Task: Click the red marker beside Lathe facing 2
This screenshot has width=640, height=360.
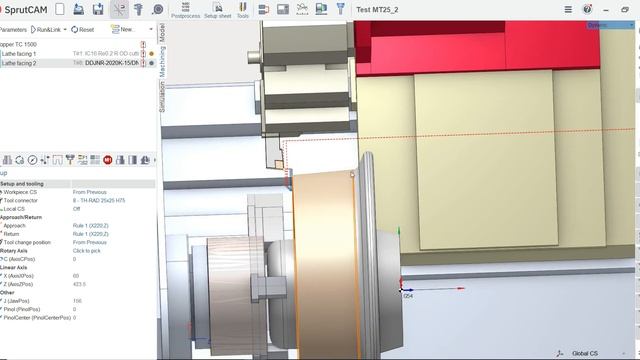Action: click(143, 63)
